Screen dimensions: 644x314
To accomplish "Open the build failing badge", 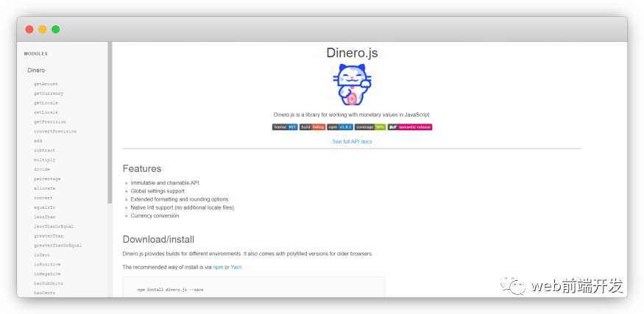I will (x=312, y=127).
